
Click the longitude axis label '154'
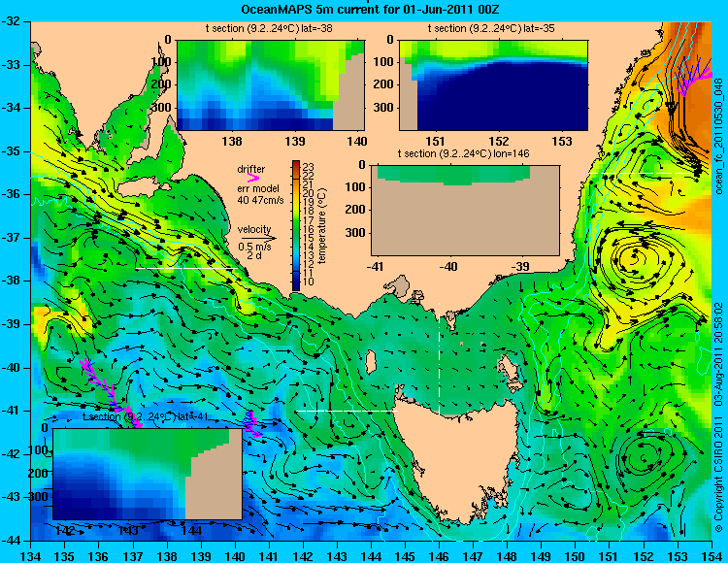tap(711, 556)
